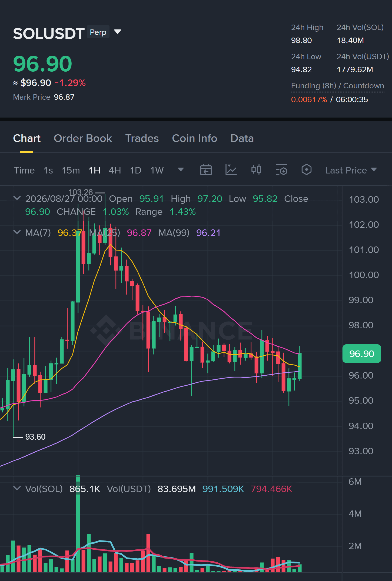Select the 15m interval
Image resolution: width=392 pixels, height=581 pixels.
pos(71,170)
